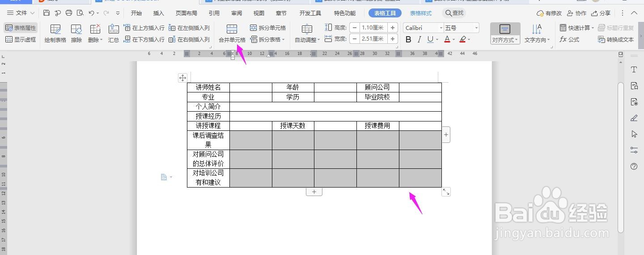Open the Calibri font name dropdown

[x=441, y=28]
